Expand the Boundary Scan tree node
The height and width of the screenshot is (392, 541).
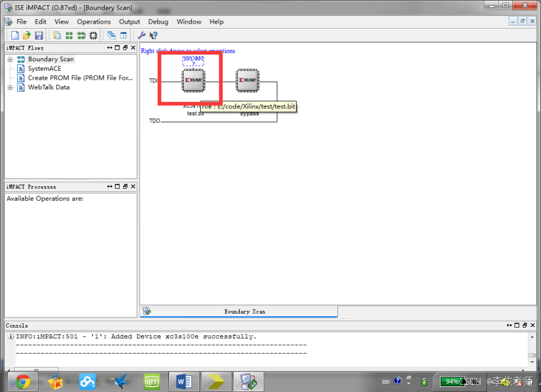pos(10,59)
